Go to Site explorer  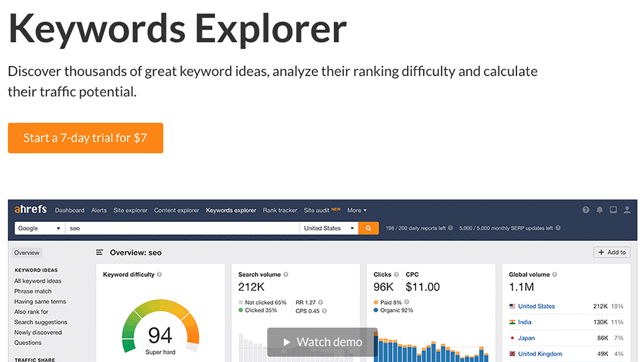click(130, 210)
